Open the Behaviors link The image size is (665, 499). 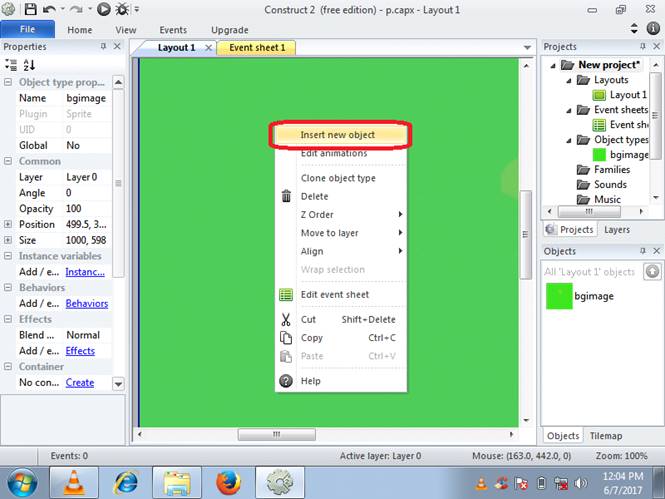(87, 304)
